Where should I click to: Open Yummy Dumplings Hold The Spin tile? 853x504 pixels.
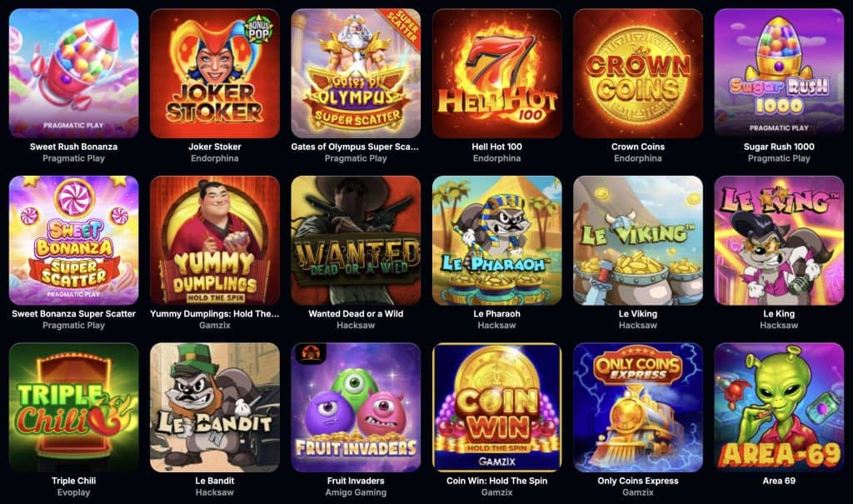point(215,241)
